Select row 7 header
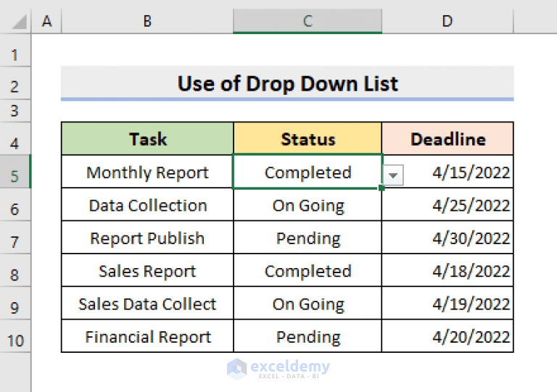Image resolution: width=557 pixels, height=392 pixels. tap(15, 238)
